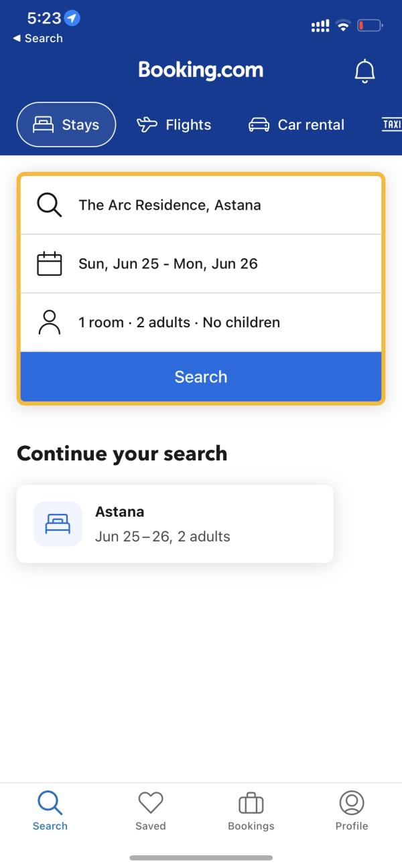Select the Taxi tab
The height and width of the screenshot is (868, 402).
pos(391,124)
